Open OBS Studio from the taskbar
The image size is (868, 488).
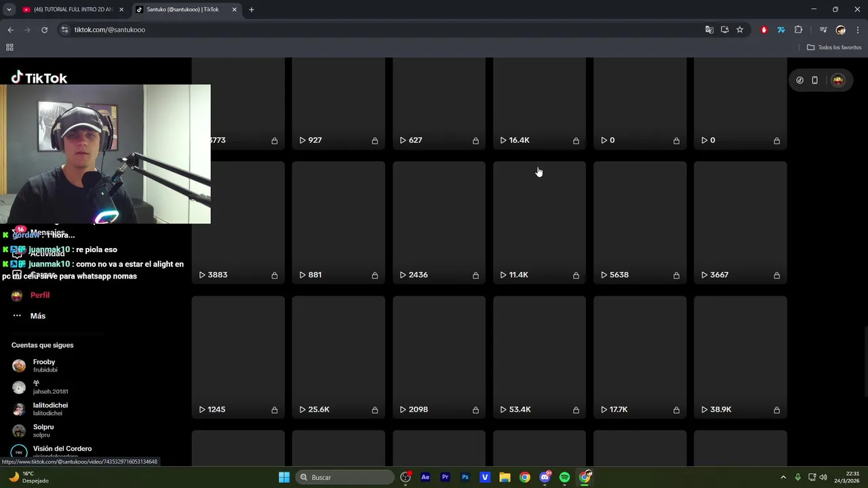point(406,477)
